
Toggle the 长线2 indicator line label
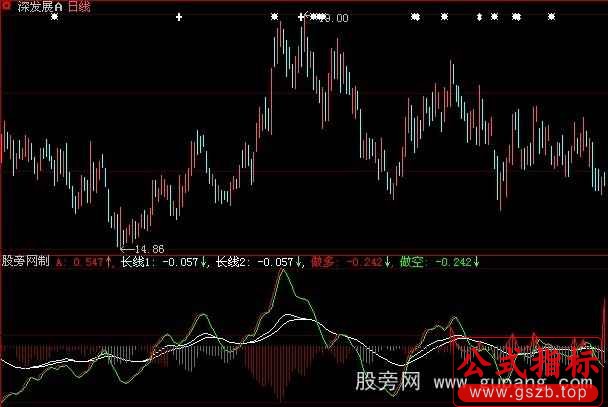(233, 263)
